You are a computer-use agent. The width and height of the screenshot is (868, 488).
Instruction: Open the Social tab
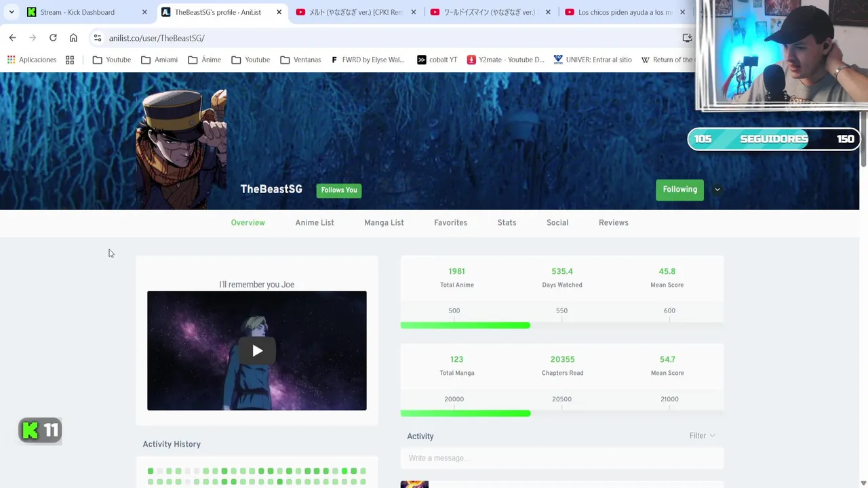(557, 222)
